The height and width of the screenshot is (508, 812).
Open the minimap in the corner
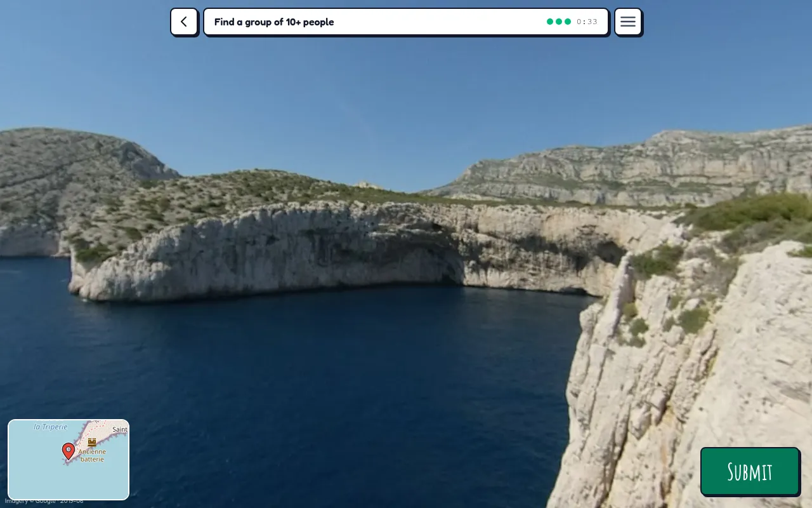[69, 460]
